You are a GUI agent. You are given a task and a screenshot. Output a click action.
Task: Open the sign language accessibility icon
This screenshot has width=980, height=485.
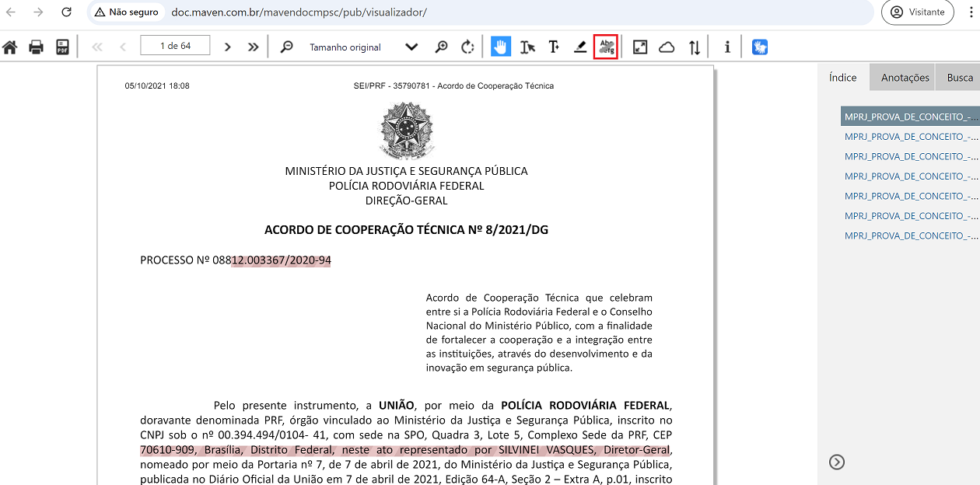[760, 47]
